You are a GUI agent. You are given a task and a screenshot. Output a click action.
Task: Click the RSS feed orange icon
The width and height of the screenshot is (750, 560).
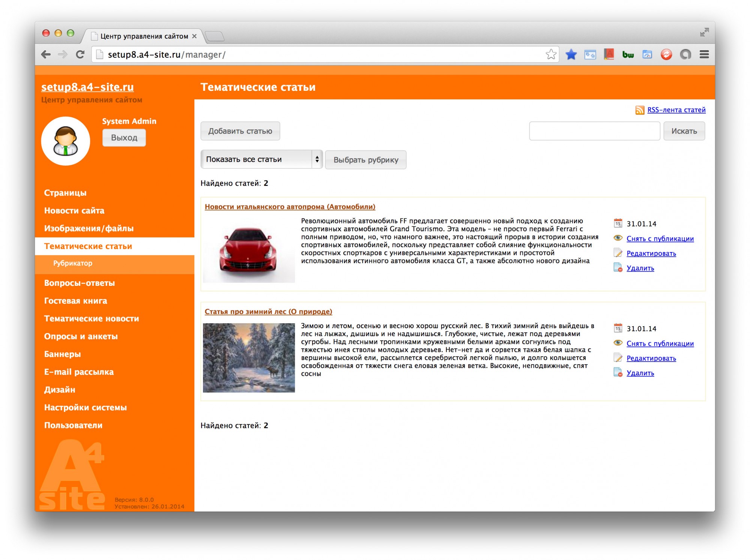point(639,110)
